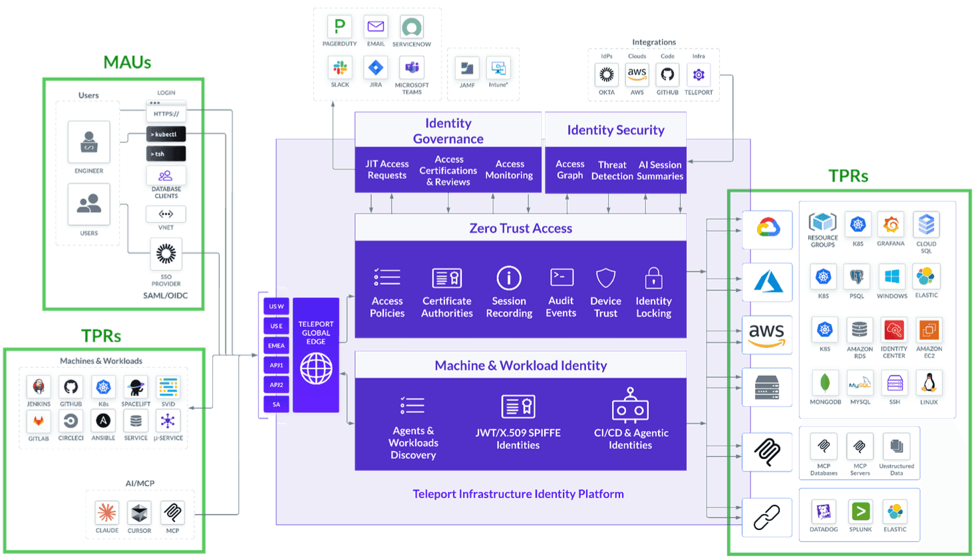Select the Device Trust shield icon
The image size is (978, 560).
tap(605, 277)
